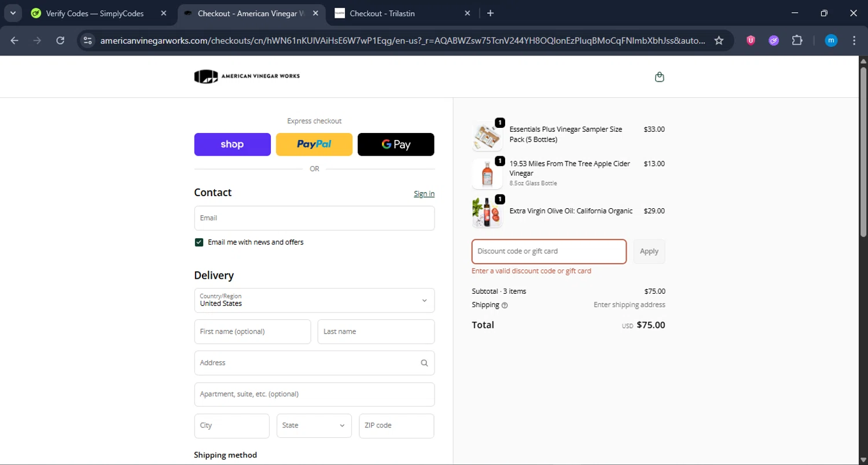Viewport: 868px width, 465px height.
Task: Bookmark this page with the star icon
Action: click(719, 40)
